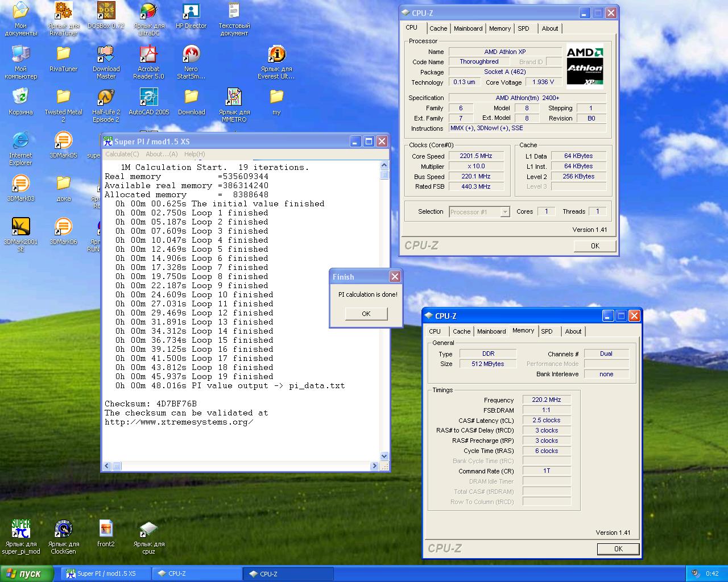Image resolution: width=728 pixels, height=582 pixels.
Task: Open About tab in lower CPU-Z window
Action: click(573, 331)
